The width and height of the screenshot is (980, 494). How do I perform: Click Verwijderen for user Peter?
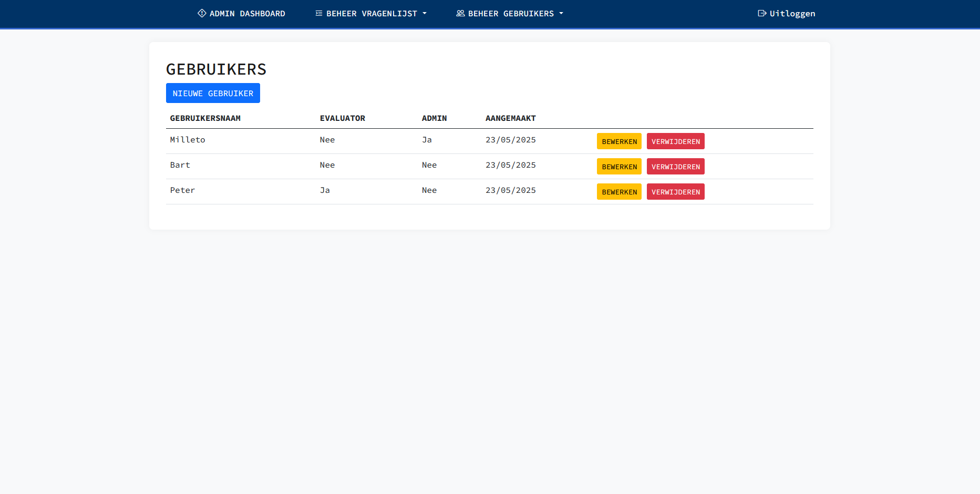click(x=676, y=191)
